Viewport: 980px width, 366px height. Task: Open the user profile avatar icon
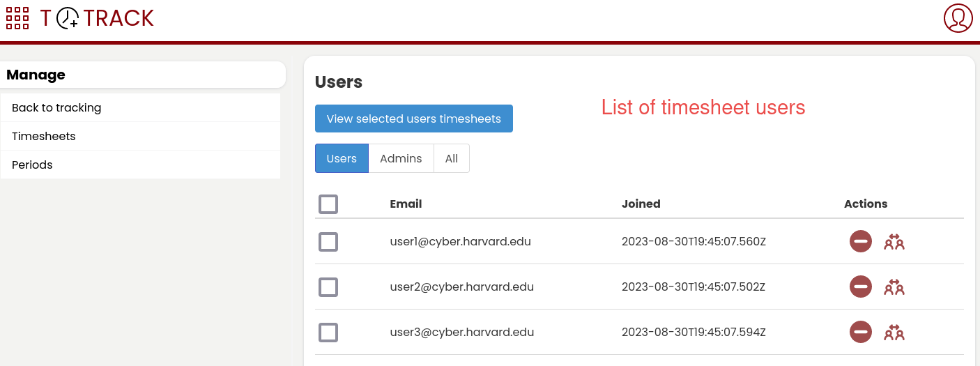tap(958, 18)
